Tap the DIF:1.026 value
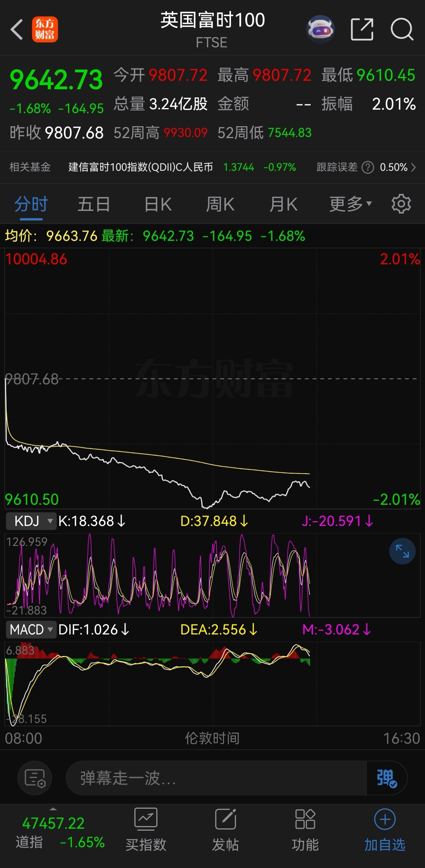Screen dimensions: 425x868 pyautogui.click(x=94, y=629)
